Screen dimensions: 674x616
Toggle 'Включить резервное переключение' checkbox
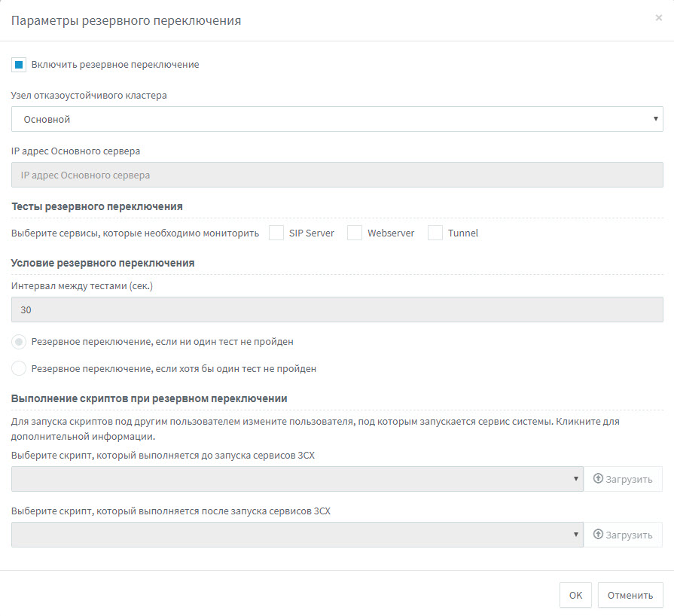coord(19,65)
